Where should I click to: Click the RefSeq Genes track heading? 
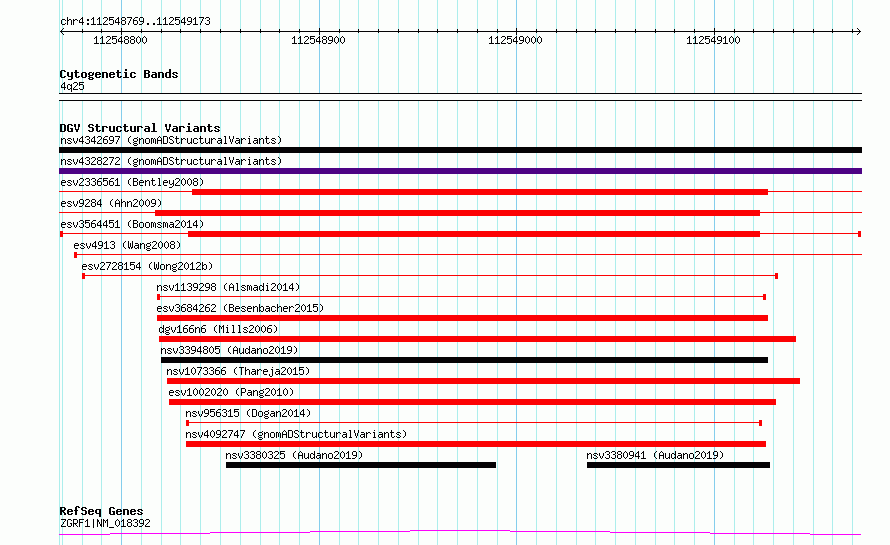(x=101, y=511)
